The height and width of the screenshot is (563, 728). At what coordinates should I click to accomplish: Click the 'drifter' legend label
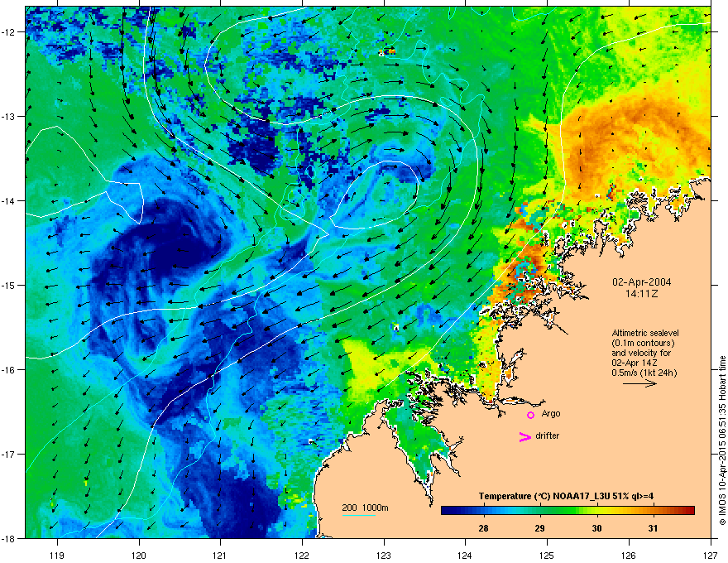[x=548, y=435]
